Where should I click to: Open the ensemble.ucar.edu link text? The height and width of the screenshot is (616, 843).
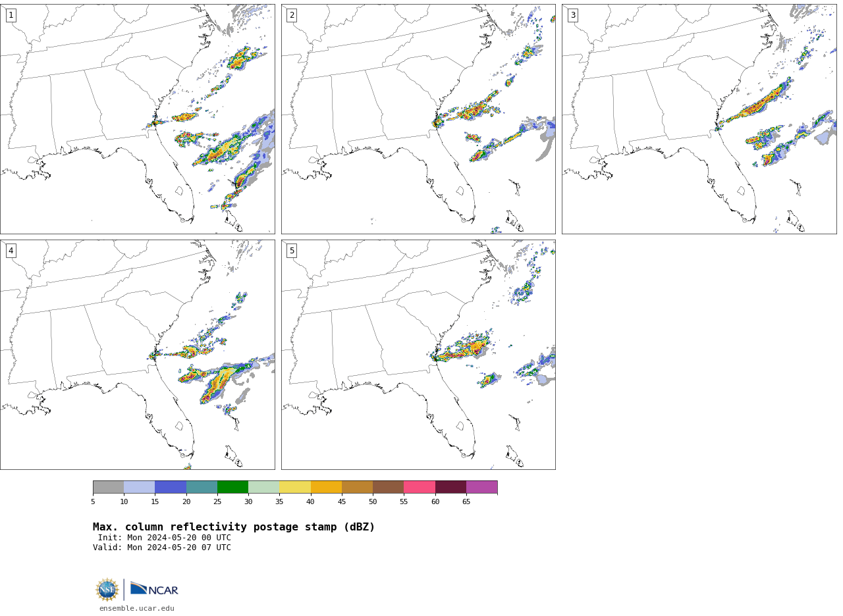137,608
